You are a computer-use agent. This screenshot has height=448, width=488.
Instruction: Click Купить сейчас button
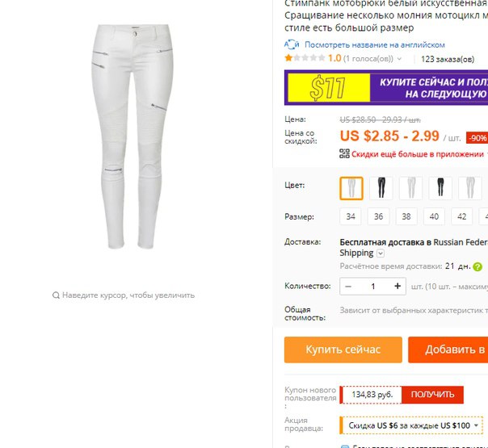pos(343,350)
